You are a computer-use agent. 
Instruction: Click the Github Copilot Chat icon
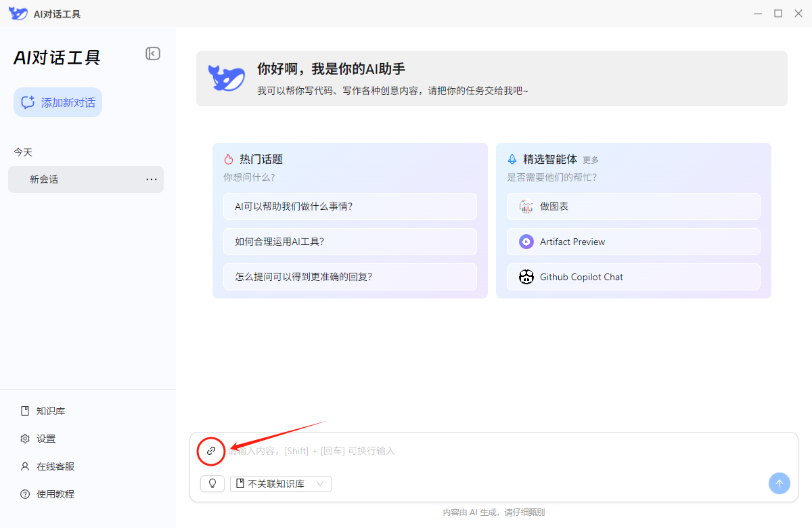coord(526,277)
